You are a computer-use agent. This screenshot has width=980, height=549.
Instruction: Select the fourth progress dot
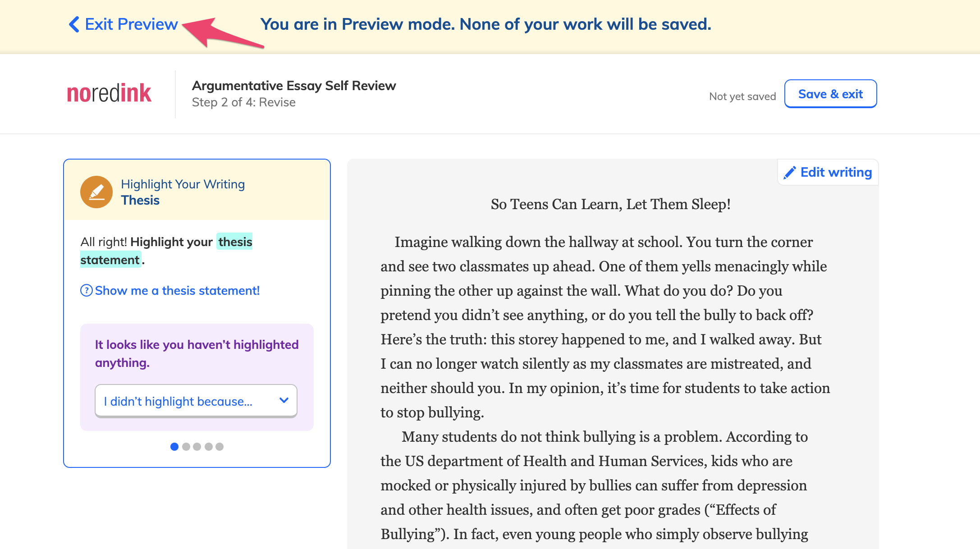click(x=209, y=447)
